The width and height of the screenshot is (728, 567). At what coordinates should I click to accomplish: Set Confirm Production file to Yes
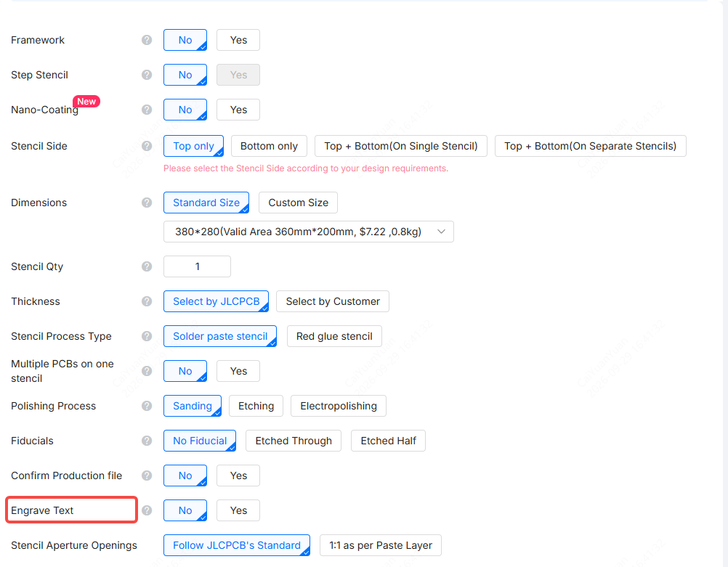tap(238, 475)
